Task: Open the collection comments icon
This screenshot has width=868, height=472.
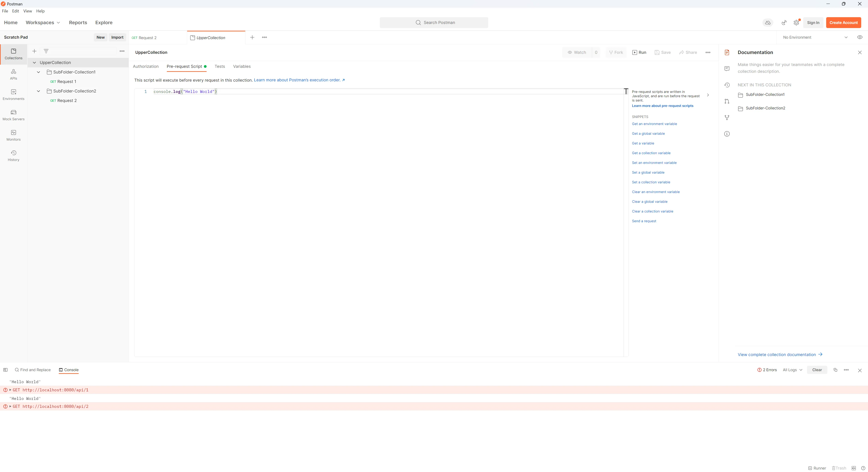Action: click(x=727, y=69)
